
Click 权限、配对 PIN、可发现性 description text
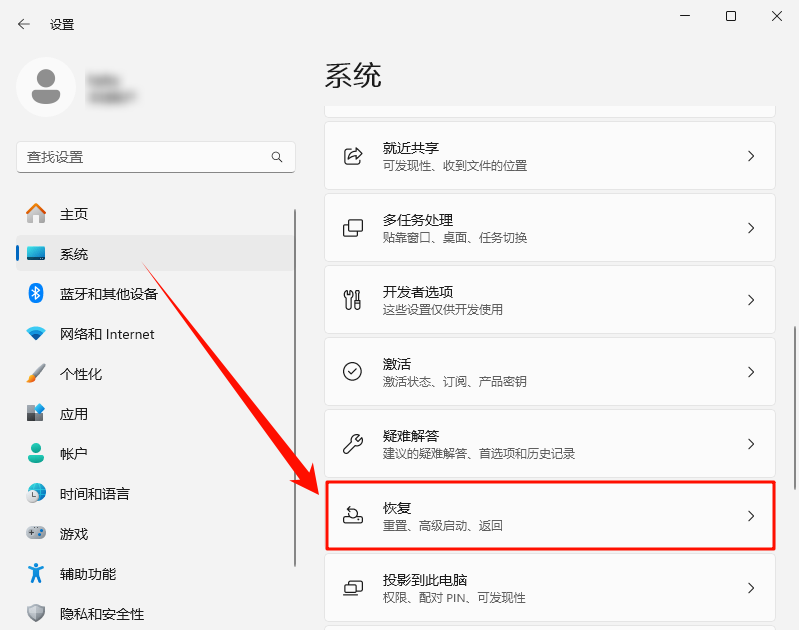click(454, 597)
